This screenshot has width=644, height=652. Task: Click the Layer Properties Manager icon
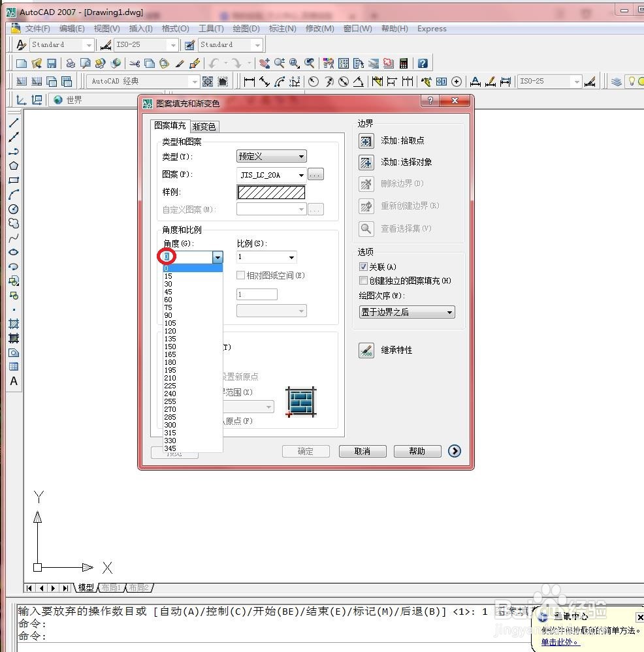(617, 82)
